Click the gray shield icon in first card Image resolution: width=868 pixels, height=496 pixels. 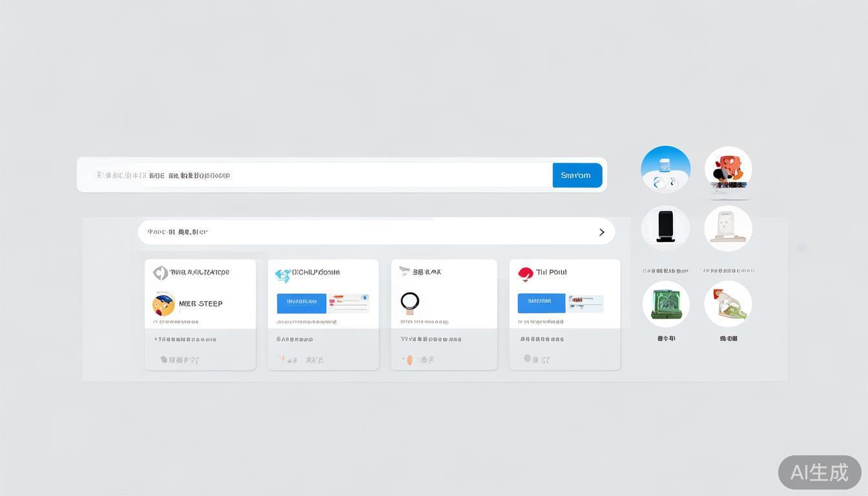click(160, 273)
